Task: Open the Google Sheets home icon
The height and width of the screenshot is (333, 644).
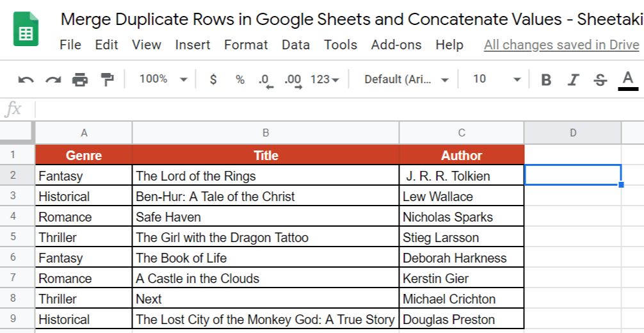Action: [26, 29]
